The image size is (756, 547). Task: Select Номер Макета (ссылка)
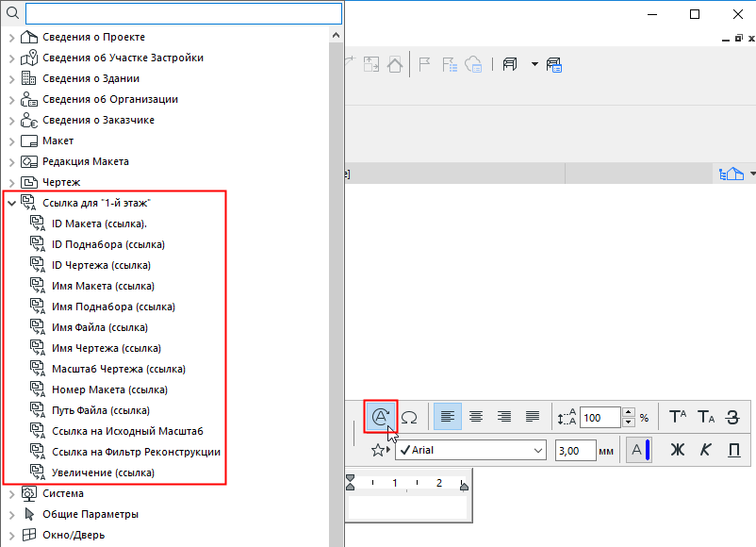coord(109,390)
